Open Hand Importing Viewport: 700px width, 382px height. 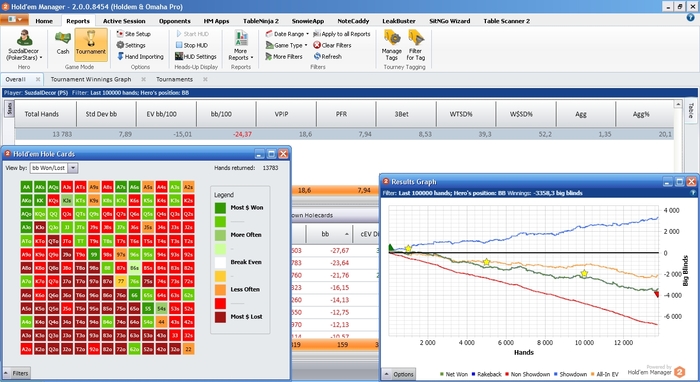coord(140,57)
